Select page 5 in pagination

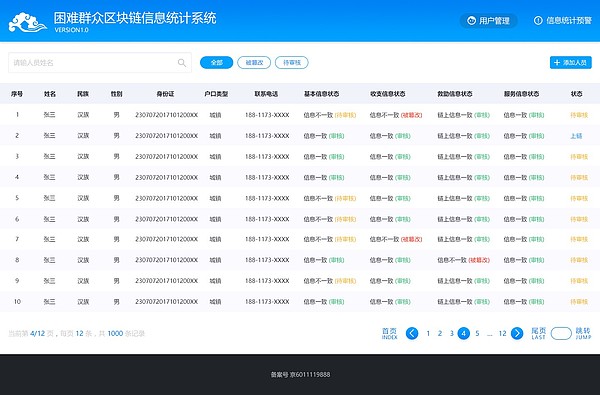pos(477,333)
